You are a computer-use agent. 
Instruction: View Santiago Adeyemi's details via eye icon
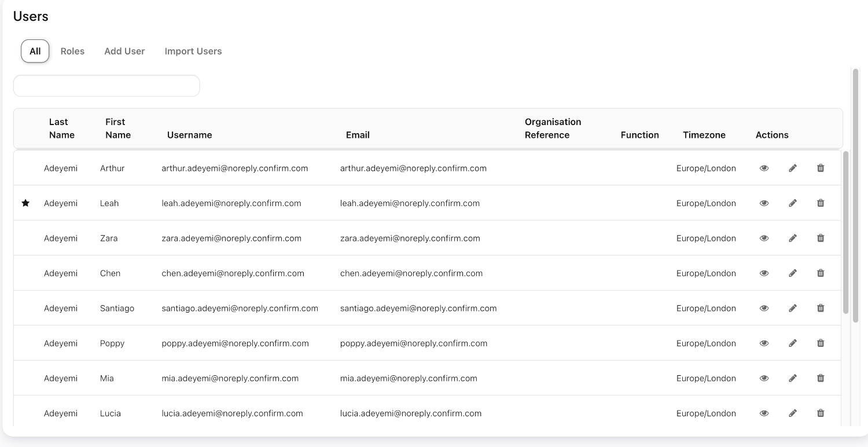pos(764,309)
